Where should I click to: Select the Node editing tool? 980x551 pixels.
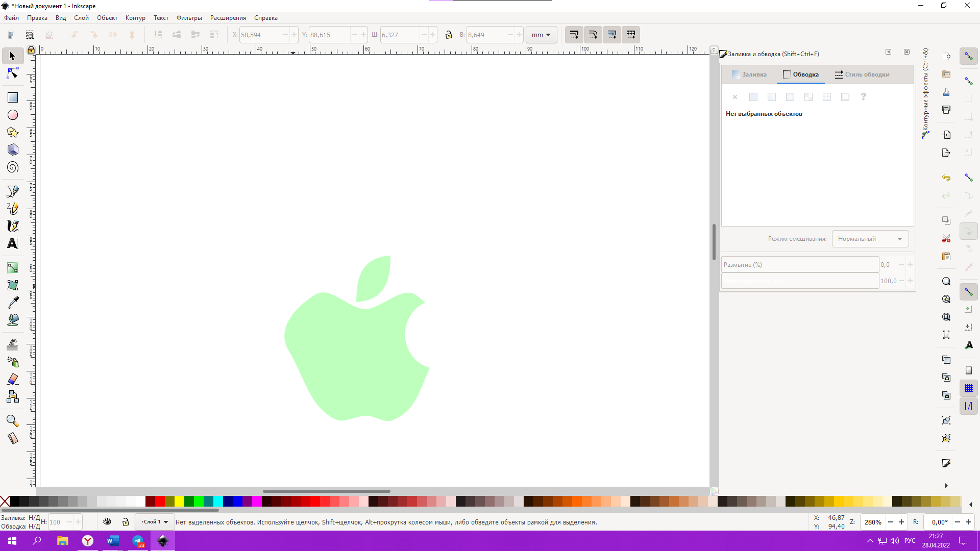[x=12, y=74]
